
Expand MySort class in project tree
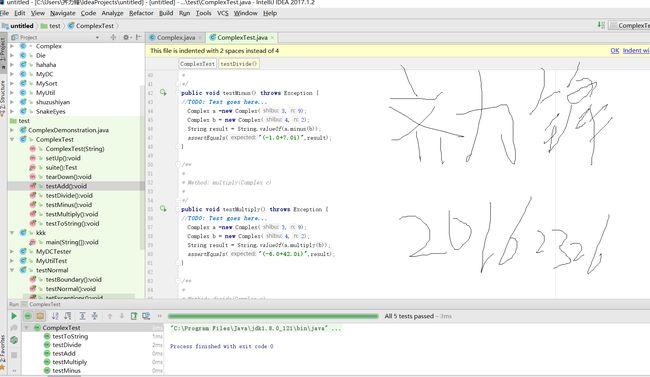point(12,83)
